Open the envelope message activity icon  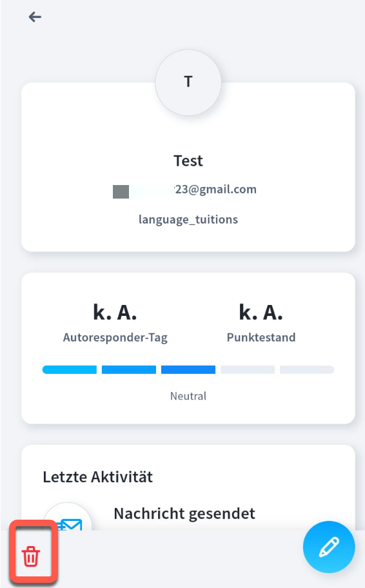68,520
